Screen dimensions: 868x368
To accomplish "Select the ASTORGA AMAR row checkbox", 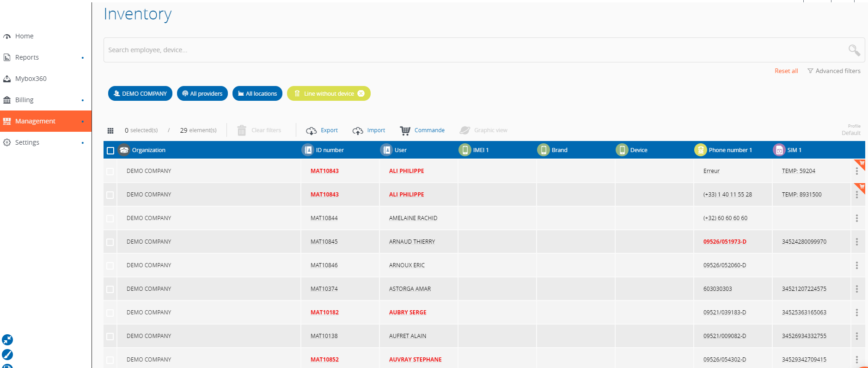I will (110, 289).
